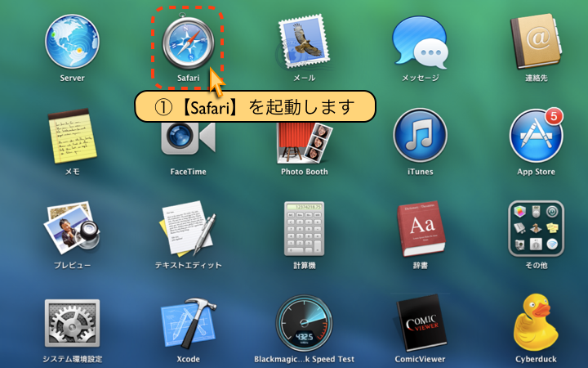Open Blackmagic Disk Speed Test
This screenshot has height=368, width=588.
pos(304,323)
